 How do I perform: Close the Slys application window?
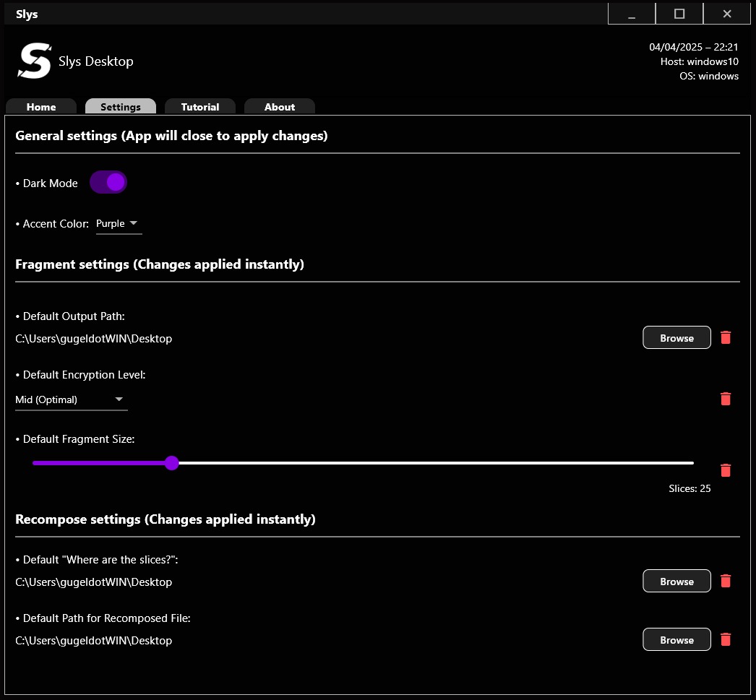[727, 14]
